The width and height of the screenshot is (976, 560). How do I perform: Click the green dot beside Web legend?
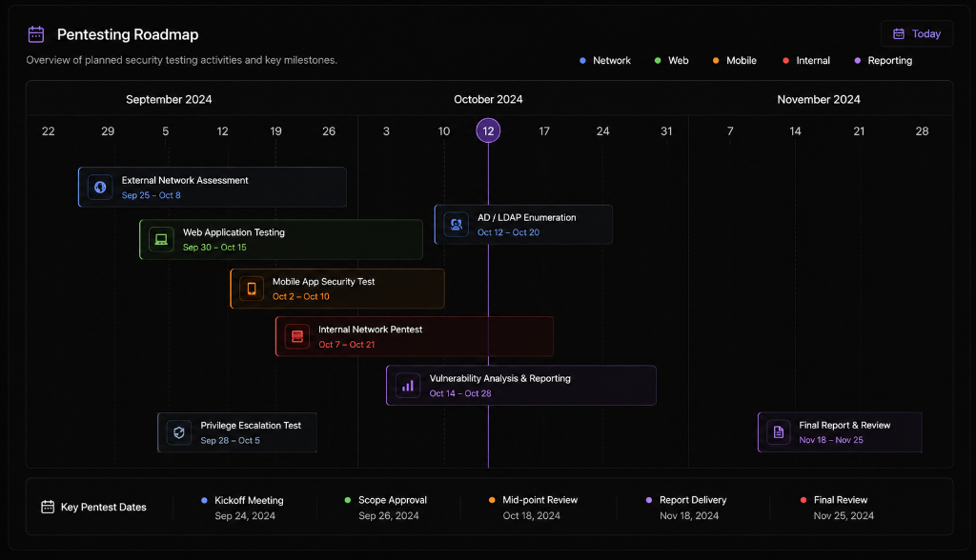[658, 60]
